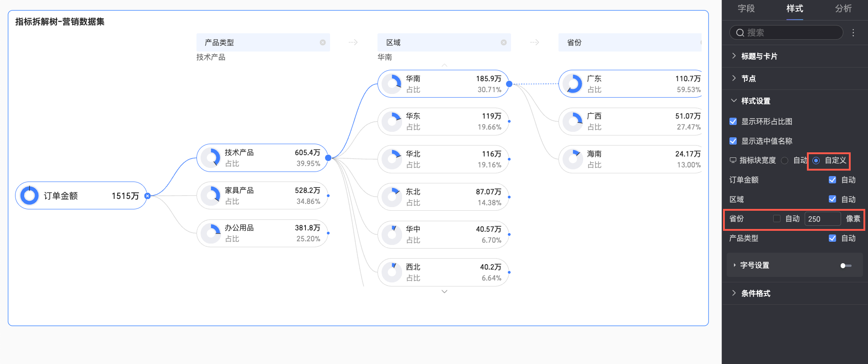Select the 自动 radio for 指标块宽度
The width and height of the screenshot is (868, 364).
click(785, 161)
